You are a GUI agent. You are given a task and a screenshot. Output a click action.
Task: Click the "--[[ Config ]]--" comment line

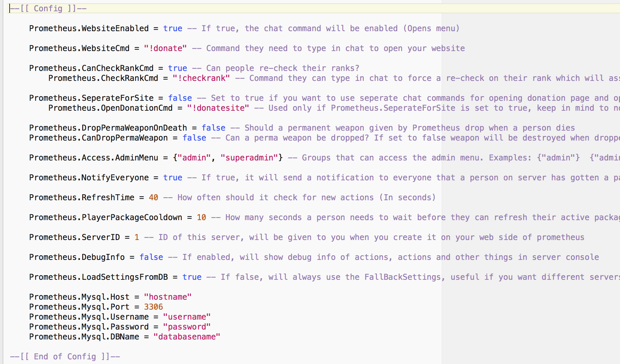point(48,9)
